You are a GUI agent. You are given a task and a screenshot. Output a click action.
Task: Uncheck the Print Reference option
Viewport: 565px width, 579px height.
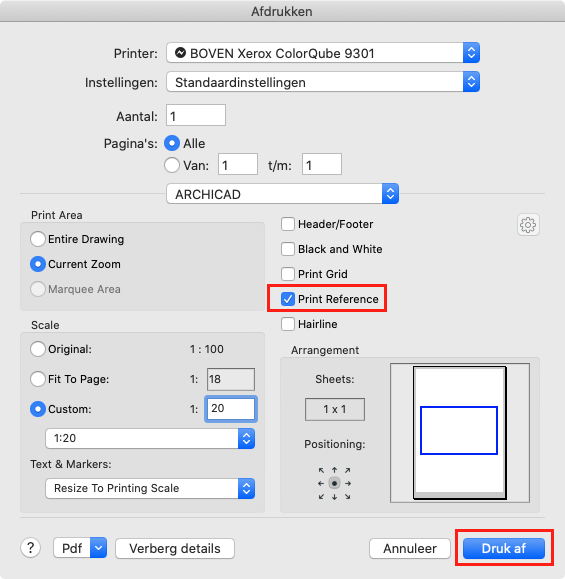pos(288,299)
